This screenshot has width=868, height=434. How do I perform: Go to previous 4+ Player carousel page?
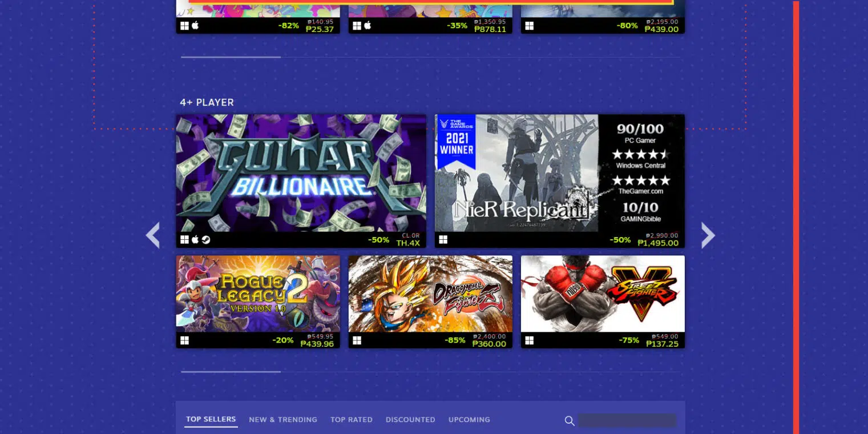click(152, 235)
